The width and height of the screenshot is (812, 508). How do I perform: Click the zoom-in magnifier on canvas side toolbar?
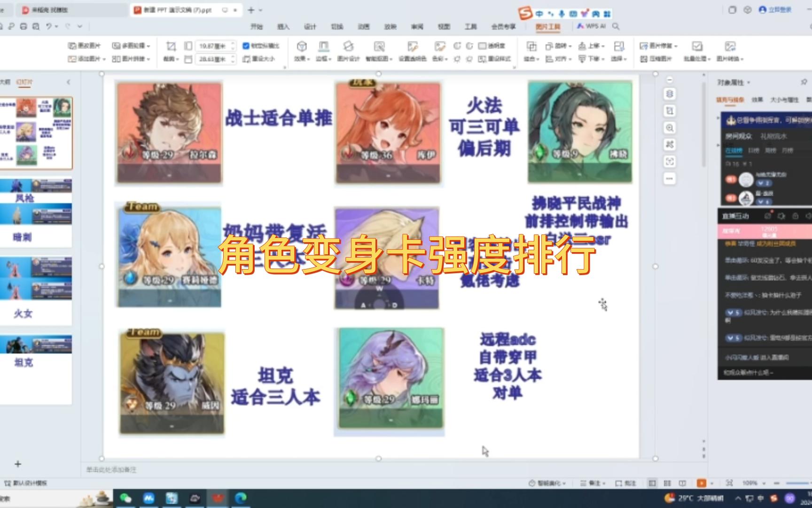[670, 128]
